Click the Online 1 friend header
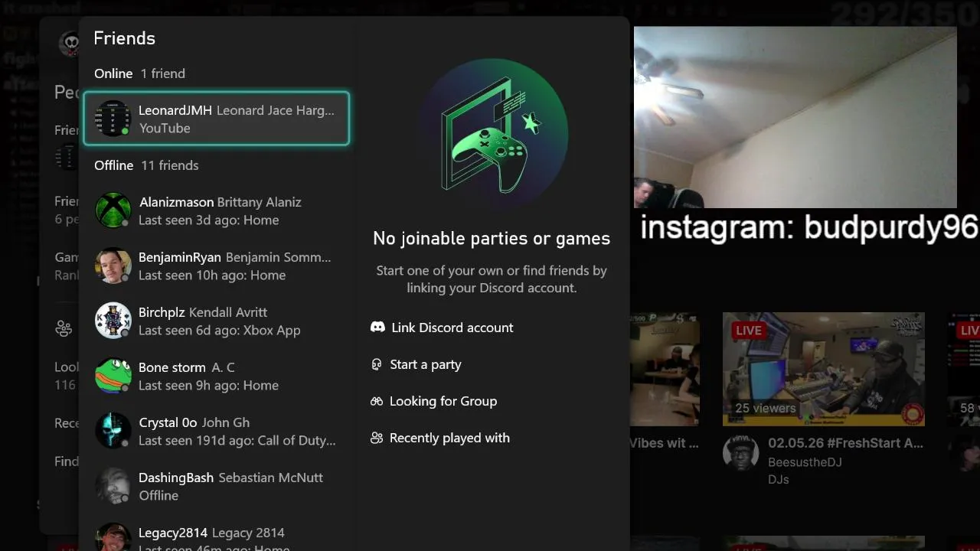 (x=139, y=73)
